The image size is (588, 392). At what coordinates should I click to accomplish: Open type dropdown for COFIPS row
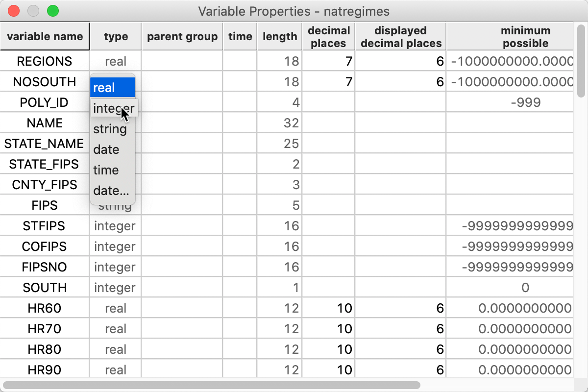click(116, 246)
